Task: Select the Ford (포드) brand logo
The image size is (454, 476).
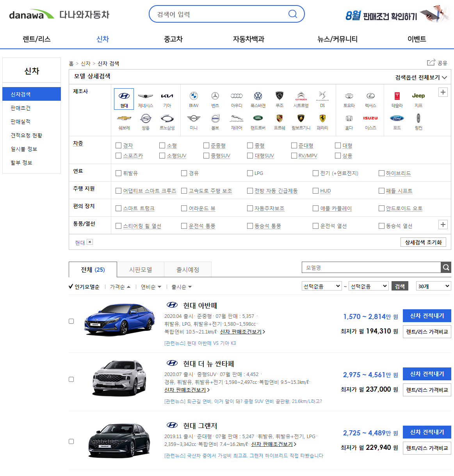Action: [397, 121]
